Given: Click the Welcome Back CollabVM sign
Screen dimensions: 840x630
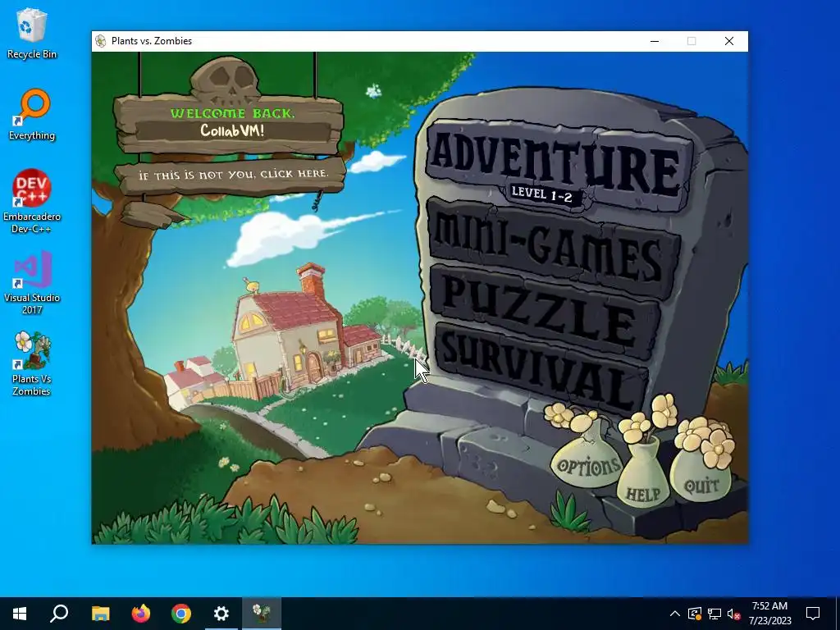Looking at the screenshot, I should pos(230,125).
